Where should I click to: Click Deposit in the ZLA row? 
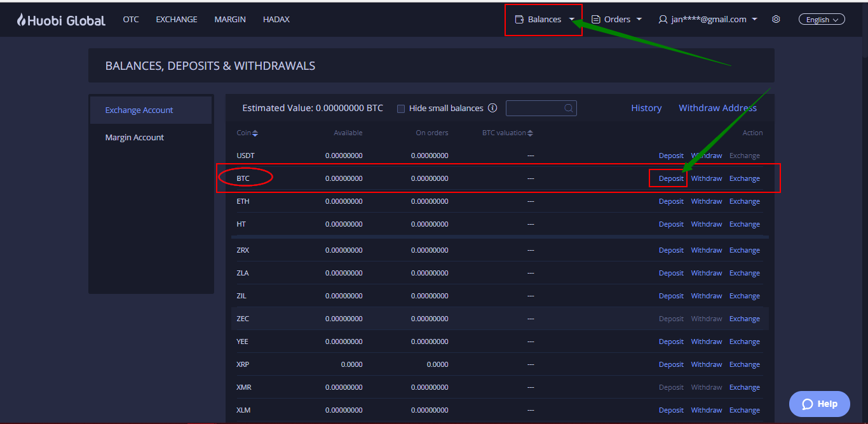click(671, 273)
